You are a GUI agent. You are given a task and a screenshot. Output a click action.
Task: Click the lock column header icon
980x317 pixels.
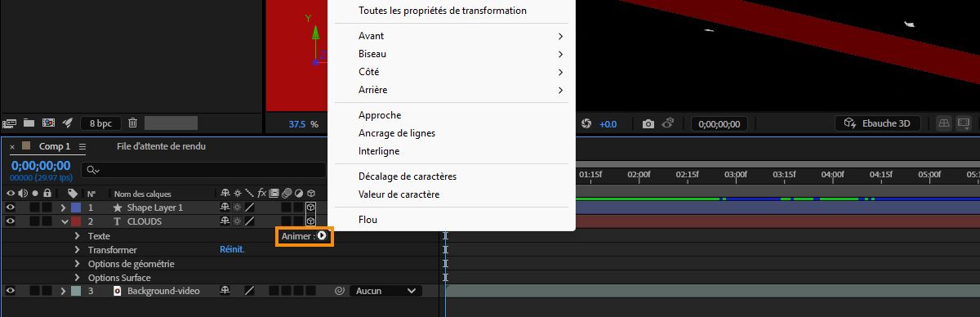(x=48, y=194)
